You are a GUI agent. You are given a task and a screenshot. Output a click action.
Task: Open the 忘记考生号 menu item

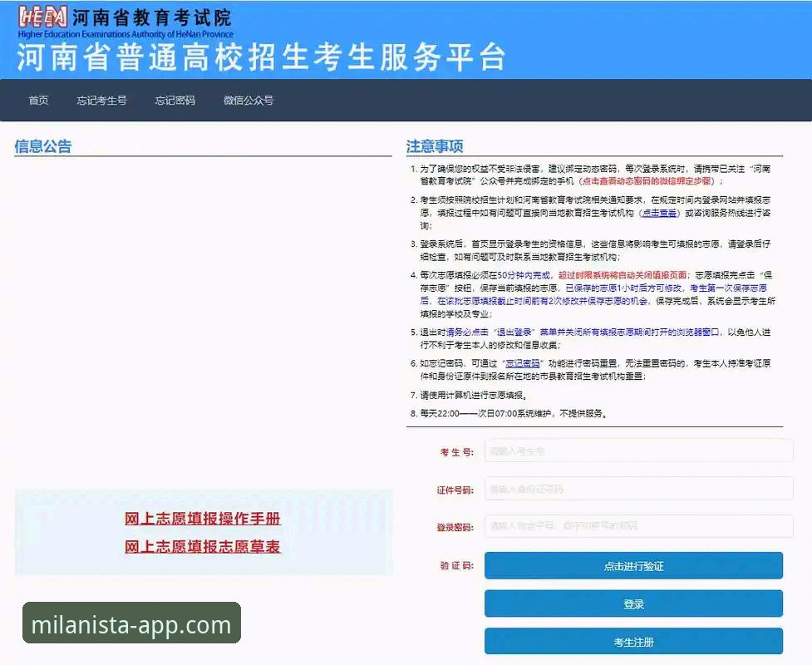coord(101,101)
